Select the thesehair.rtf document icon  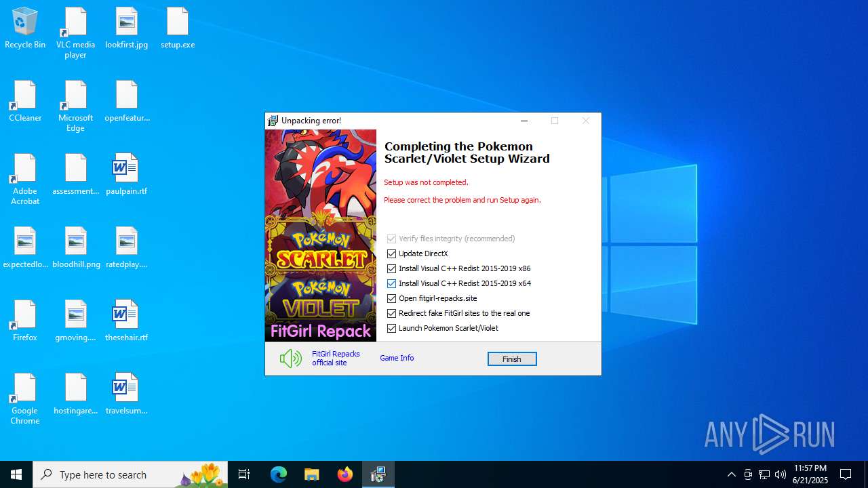pyautogui.click(x=126, y=321)
